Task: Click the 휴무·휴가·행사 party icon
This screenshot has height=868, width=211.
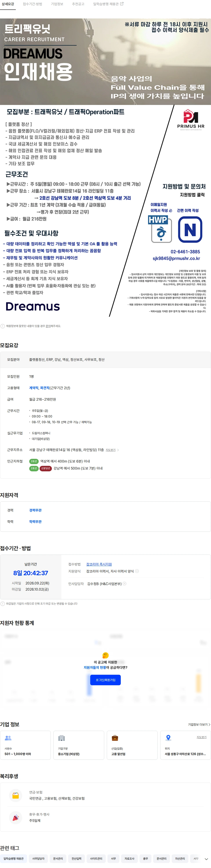Action: pyautogui.click(x=16, y=817)
